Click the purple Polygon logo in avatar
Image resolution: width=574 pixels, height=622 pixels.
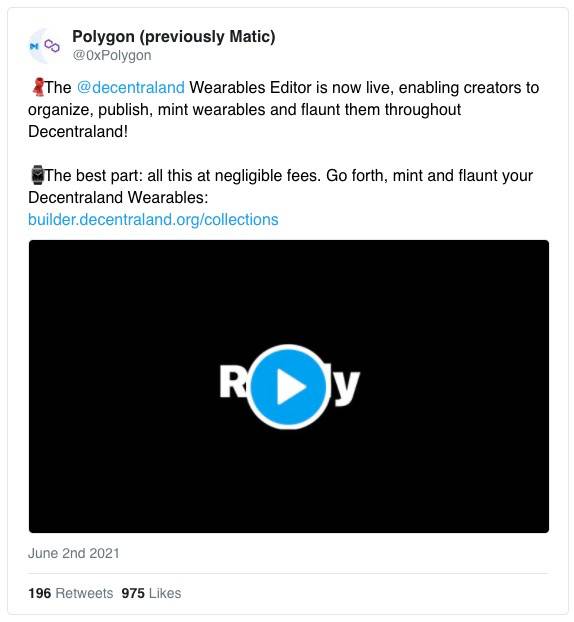pyautogui.click(x=52, y=46)
